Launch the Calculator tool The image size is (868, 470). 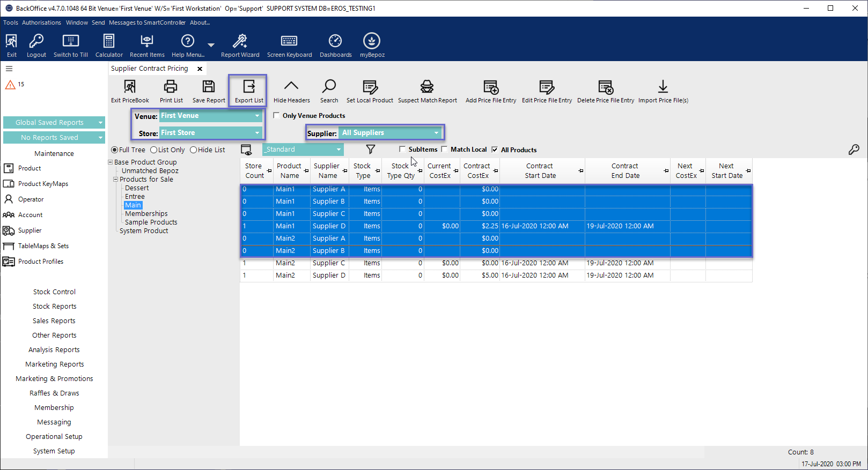pyautogui.click(x=109, y=42)
